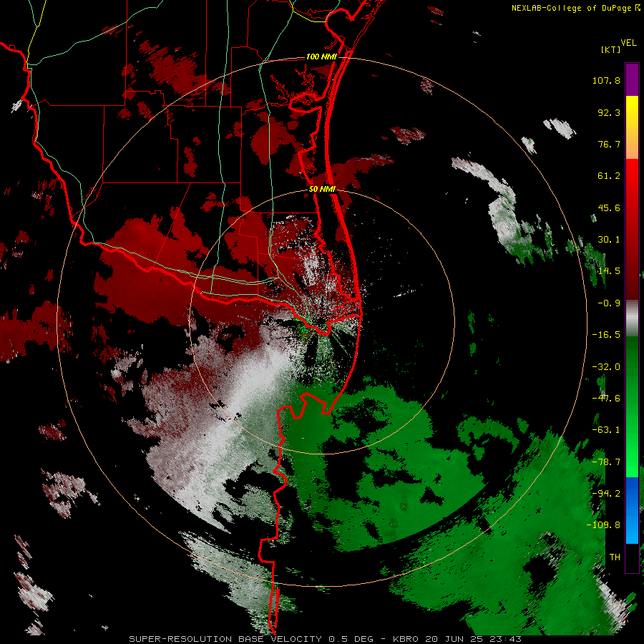This screenshot has height=644, width=644.
Task: Click the -32.0 velocity scale label
Action: click(x=606, y=367)
